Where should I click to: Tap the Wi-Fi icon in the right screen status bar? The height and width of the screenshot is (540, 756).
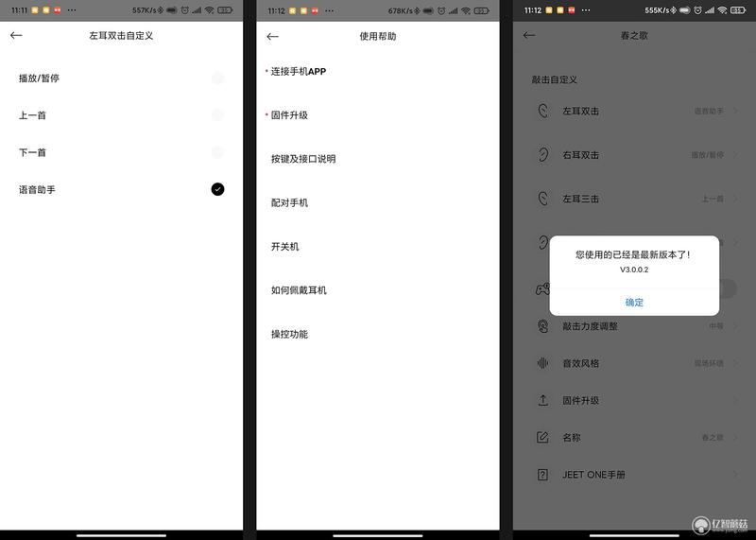pos(722,10)
